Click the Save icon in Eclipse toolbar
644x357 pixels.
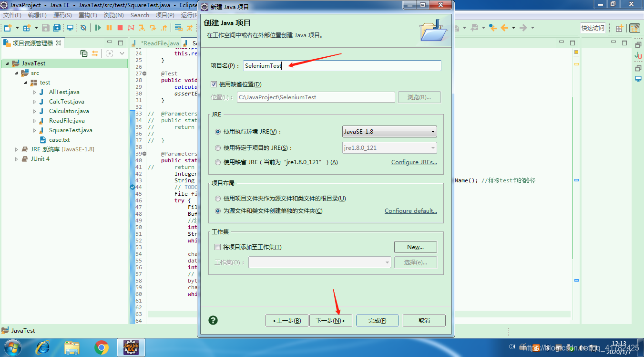46,28
